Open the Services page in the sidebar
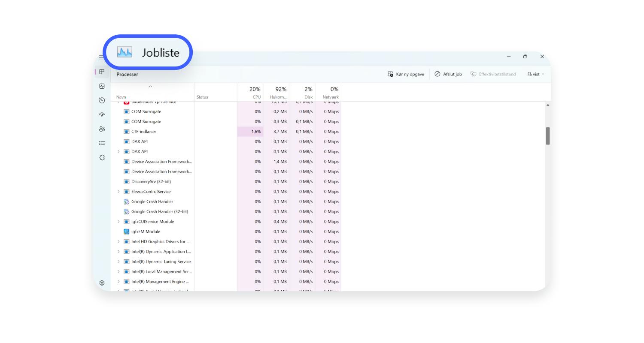Image resolution: width=644 pixels, height=343 pixels. click(x=102, y=157)
